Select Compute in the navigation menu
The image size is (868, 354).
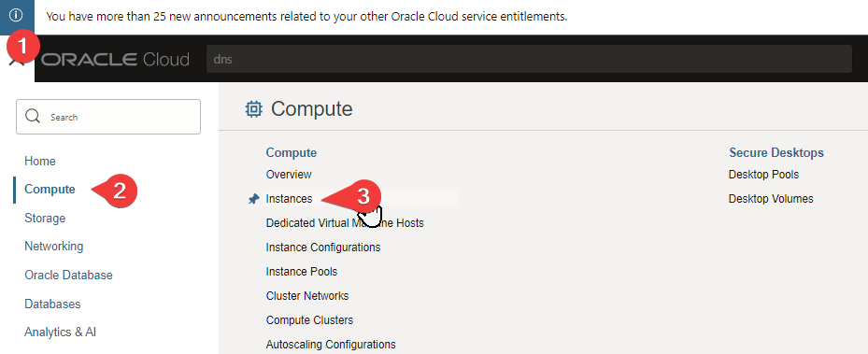(50, 190)
